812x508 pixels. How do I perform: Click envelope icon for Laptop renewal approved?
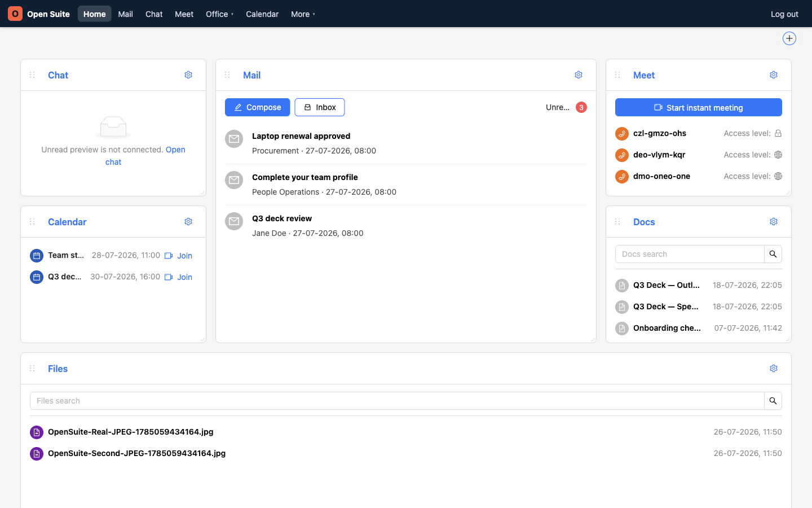(234, 139)
